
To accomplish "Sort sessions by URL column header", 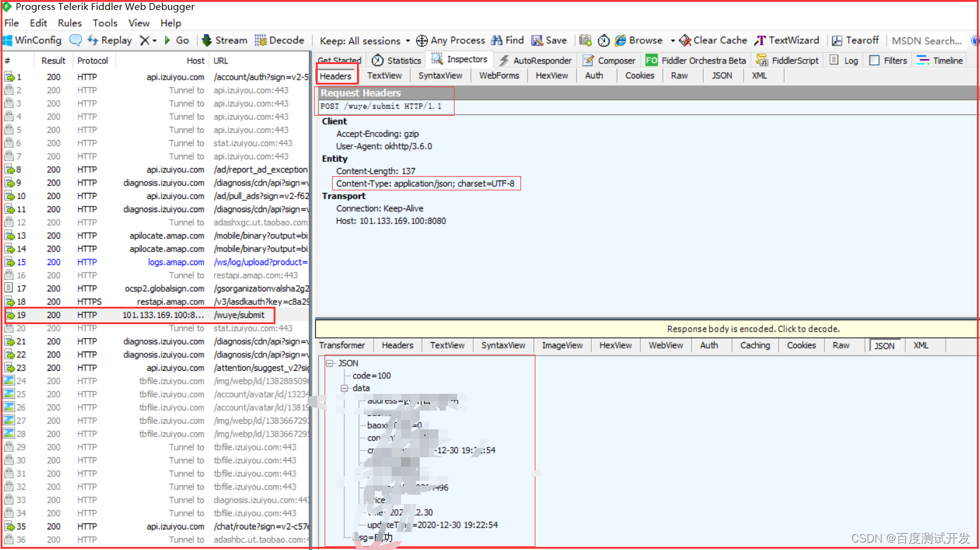I will pos(259,61).
